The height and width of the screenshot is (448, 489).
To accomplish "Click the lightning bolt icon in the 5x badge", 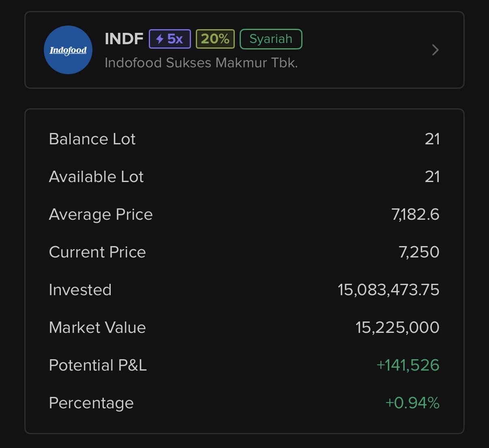I will pos(160,39).
